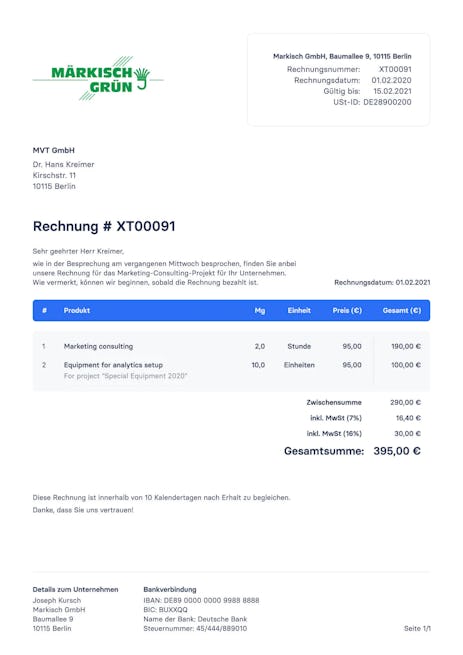Image resolution: width=463 pixels, height=655 pixels.
Task: Click the Gesamt (€) column header
Action: (402, 310)
